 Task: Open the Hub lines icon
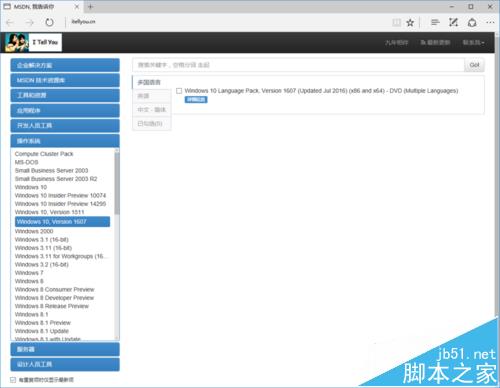tap(435, 22)
